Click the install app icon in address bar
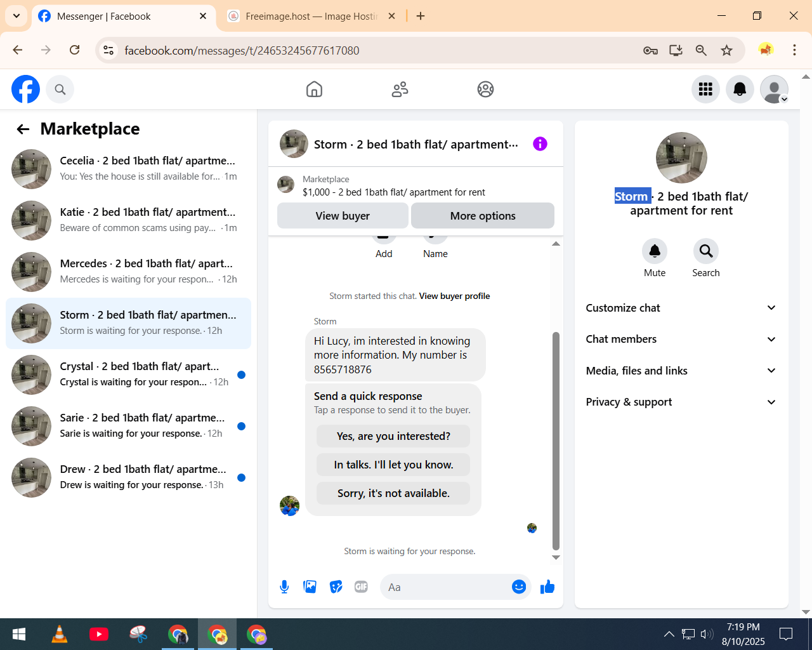 click(676, 50)
